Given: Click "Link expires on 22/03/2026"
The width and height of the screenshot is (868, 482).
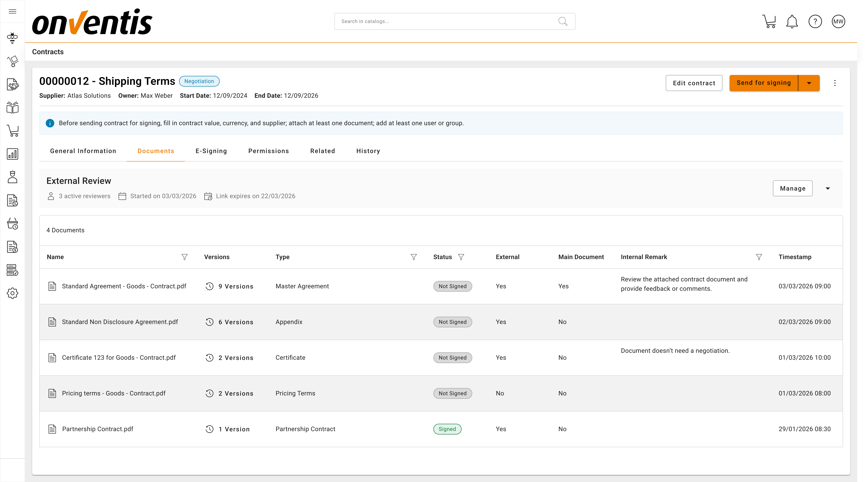Looking at the screenshot, I should click(256, 196).
